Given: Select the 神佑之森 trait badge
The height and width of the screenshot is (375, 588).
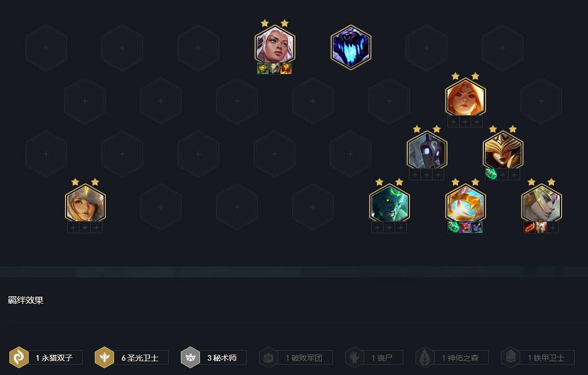Looking at the screenshot, I should click(x=452, y=357).
